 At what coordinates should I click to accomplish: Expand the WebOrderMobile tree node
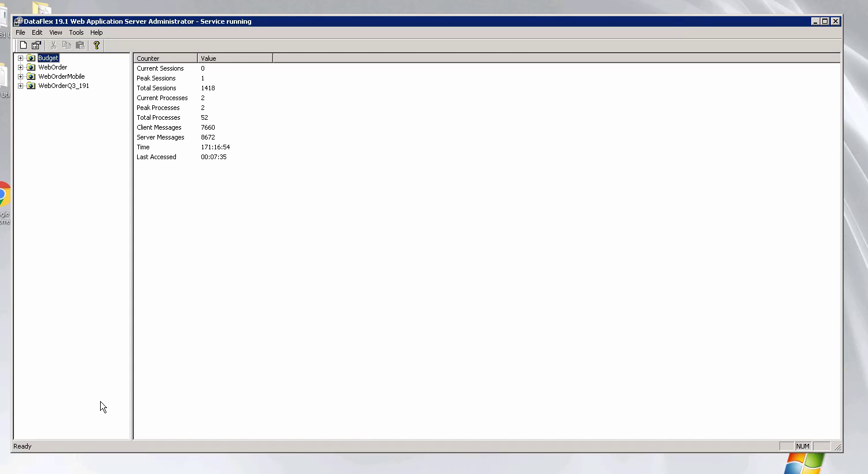tap(21, 76)
